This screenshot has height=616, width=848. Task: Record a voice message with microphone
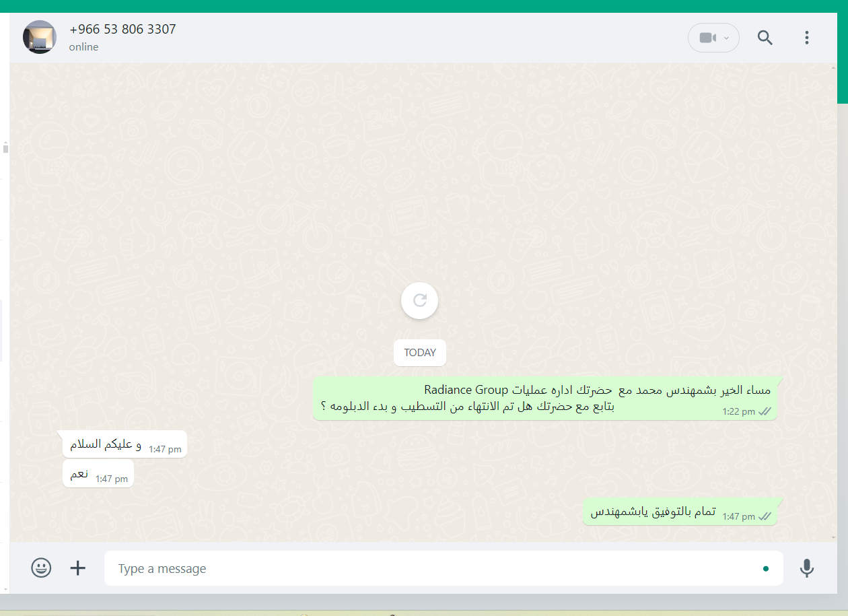coord(807,568)
